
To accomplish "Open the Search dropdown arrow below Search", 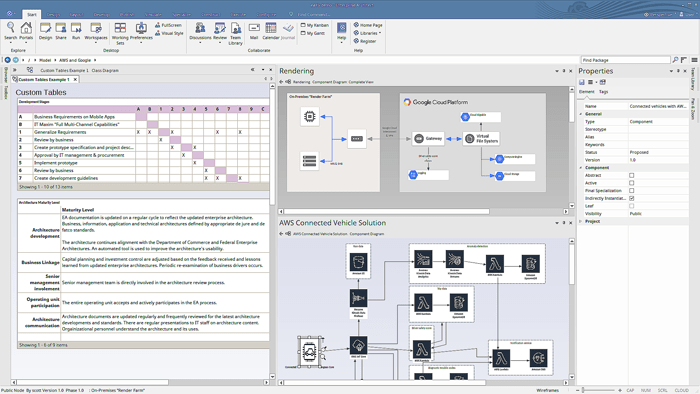I will [11, 43].
